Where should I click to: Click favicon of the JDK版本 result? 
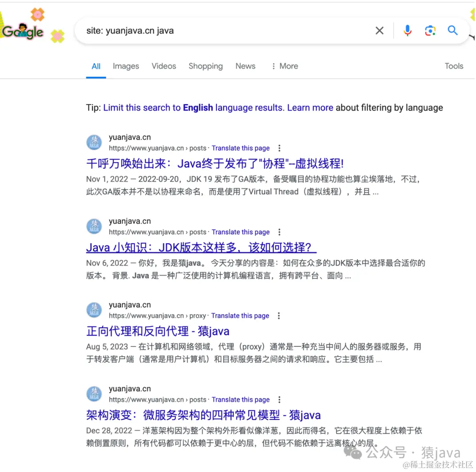coord(94,227)
